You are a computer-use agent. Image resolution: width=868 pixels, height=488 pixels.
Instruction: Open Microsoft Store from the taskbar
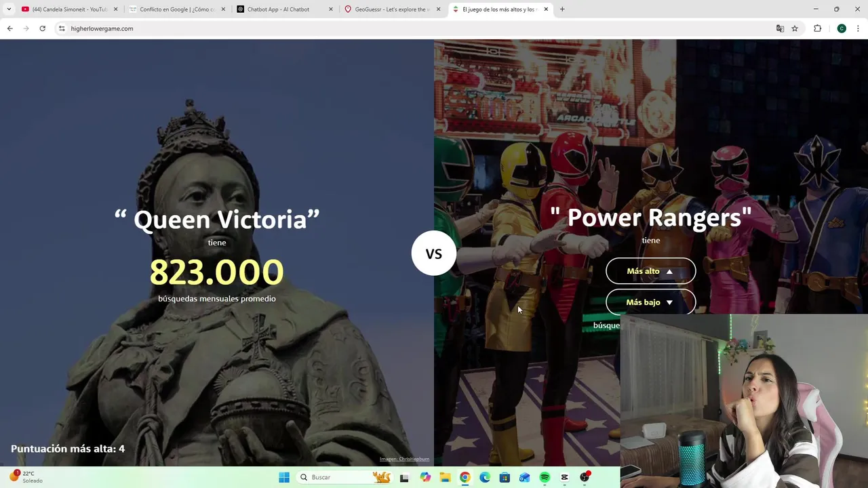505,477
